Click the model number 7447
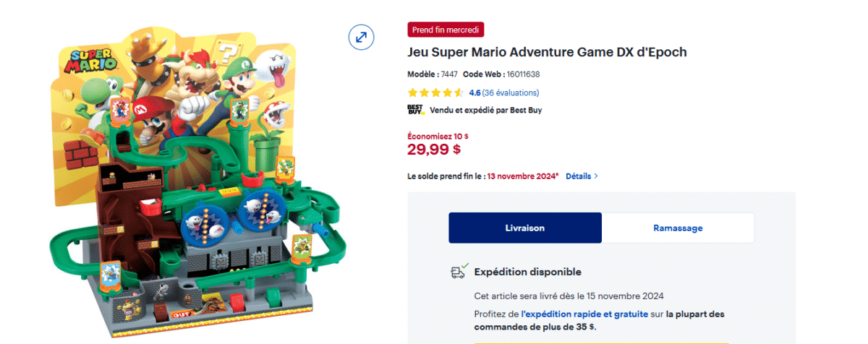 [x=449, y=74]
